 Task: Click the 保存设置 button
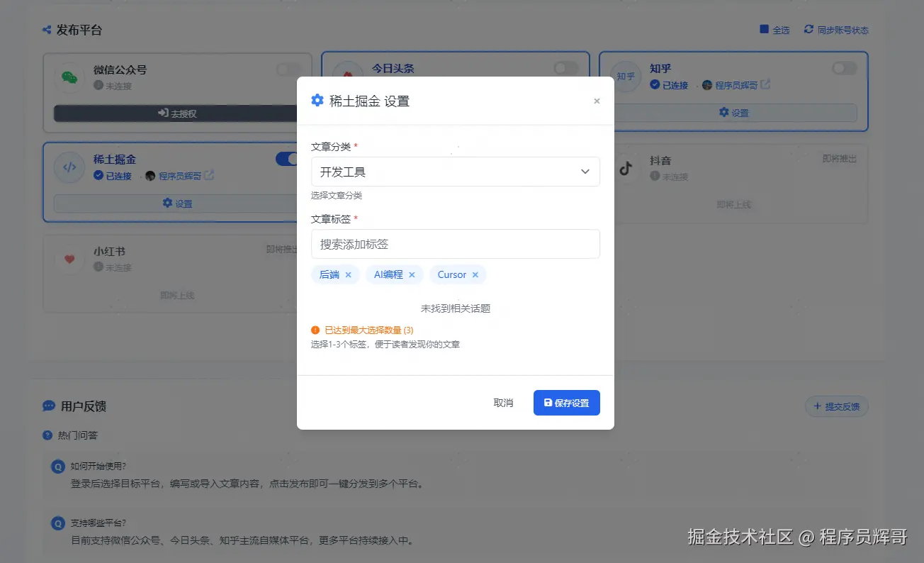tap(567, 403)
